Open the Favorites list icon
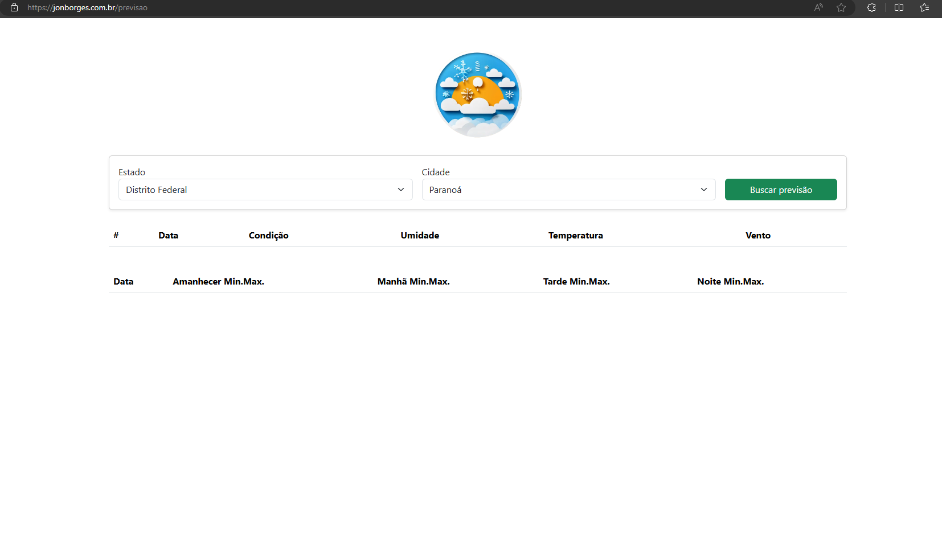942x560 pixels. (924, 7)
